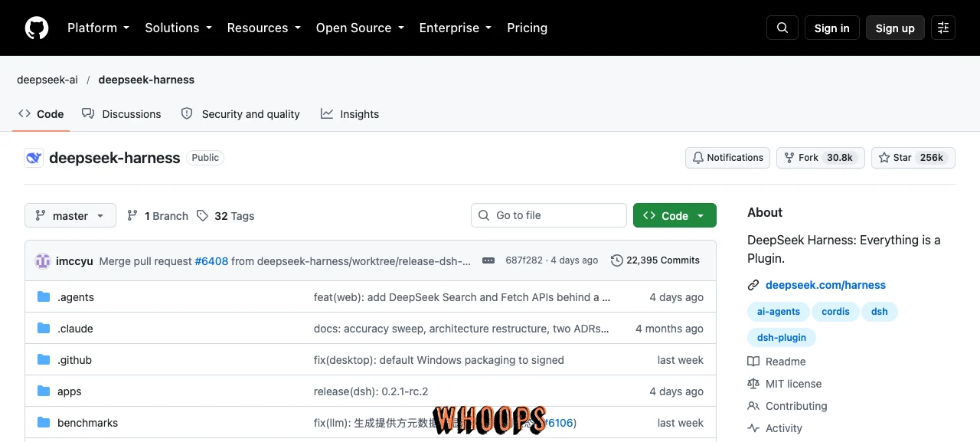This screenshot has width=980, height=442.
Task: Open the Resources dropdown menu
Action: point(263,28)
